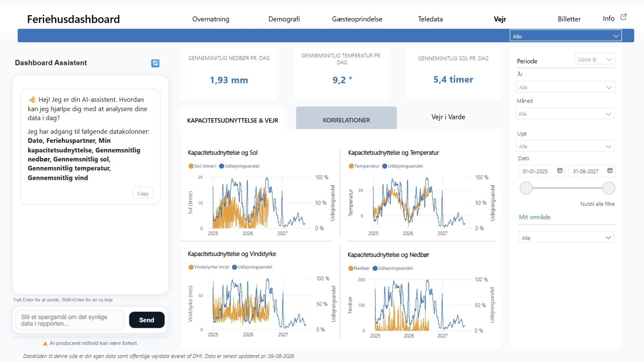Open the Teledata page
The width and height of the screenshot is (644, 362).
click(430, 19)
